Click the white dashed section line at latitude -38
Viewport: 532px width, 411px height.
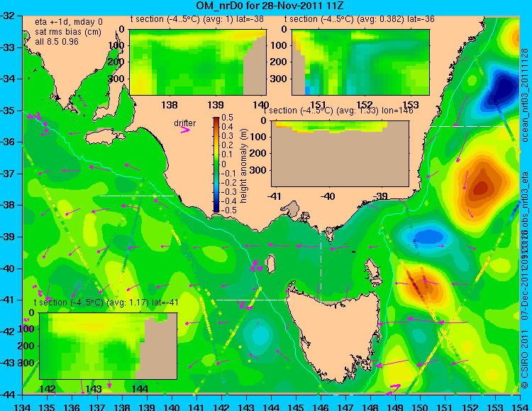(136, 196)
